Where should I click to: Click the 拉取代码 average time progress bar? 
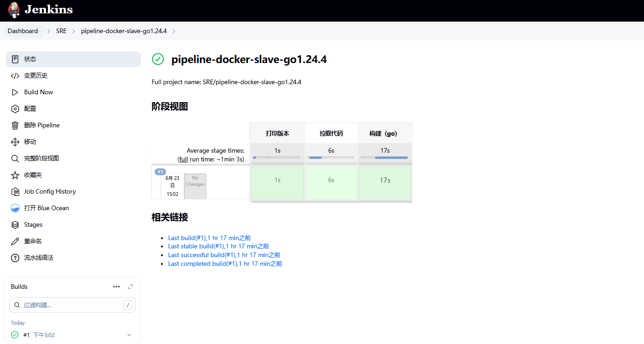pos(330,157)
